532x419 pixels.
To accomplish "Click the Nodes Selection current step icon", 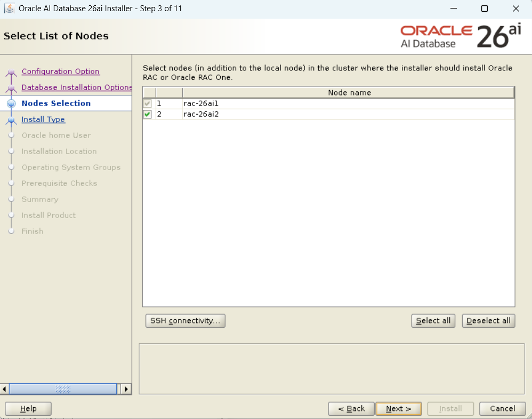I will 11,104.
